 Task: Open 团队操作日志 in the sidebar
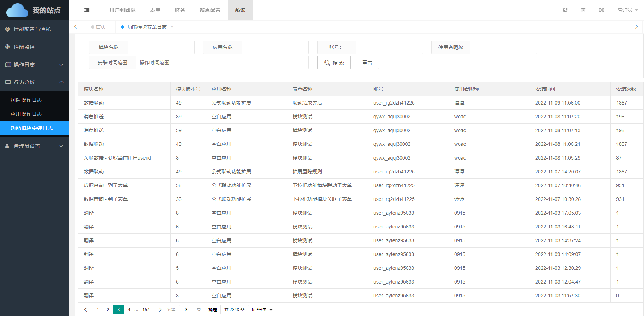(26, 100)
